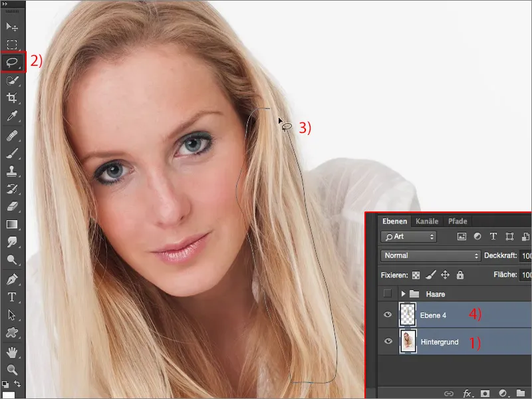532x399 pixels.
Task: Select the Smudge tool
Action: (x=12, y=242)
